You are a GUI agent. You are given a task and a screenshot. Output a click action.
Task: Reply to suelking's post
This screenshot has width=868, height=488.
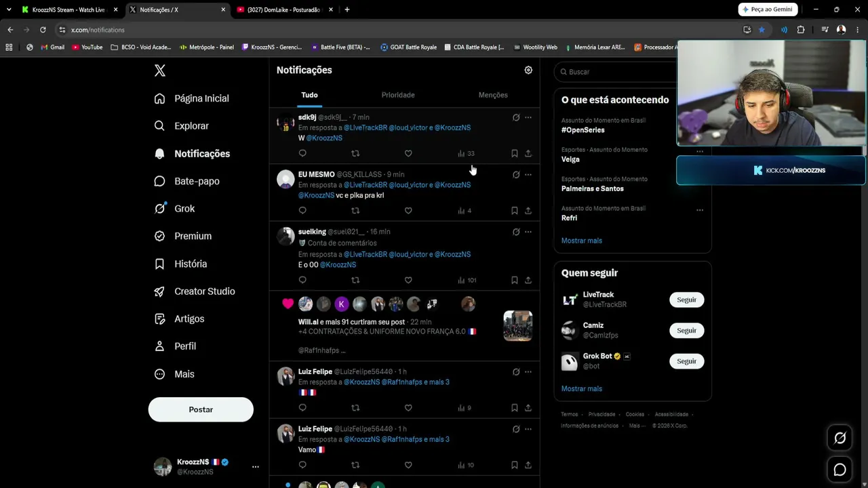point(302,280)
